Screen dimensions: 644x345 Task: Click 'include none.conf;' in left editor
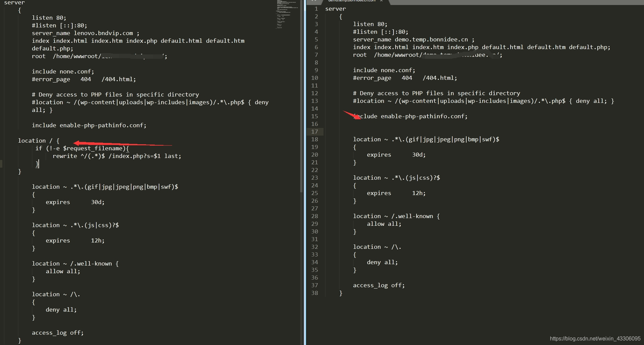63,71
